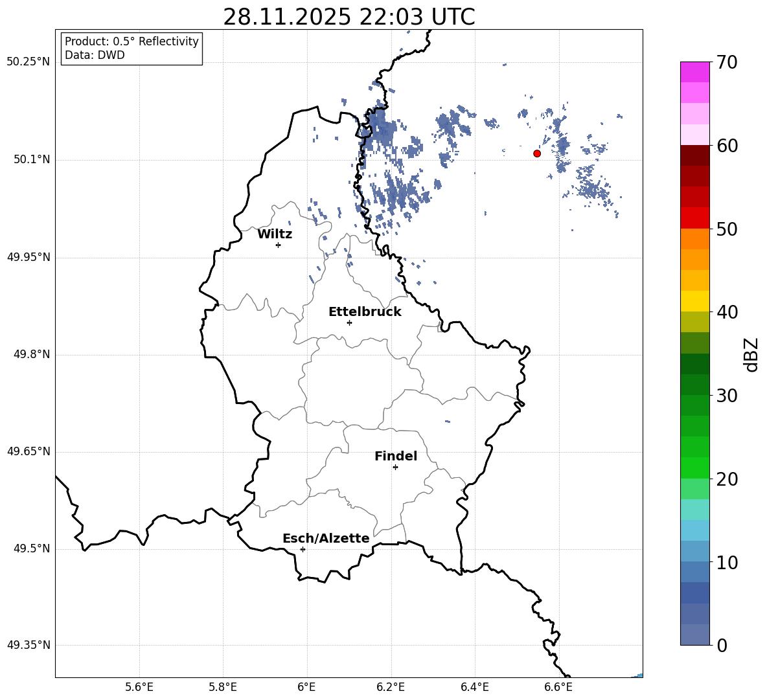Click the 49.8°N latitude label
The image size is (767, 700).
pos(32,354)
